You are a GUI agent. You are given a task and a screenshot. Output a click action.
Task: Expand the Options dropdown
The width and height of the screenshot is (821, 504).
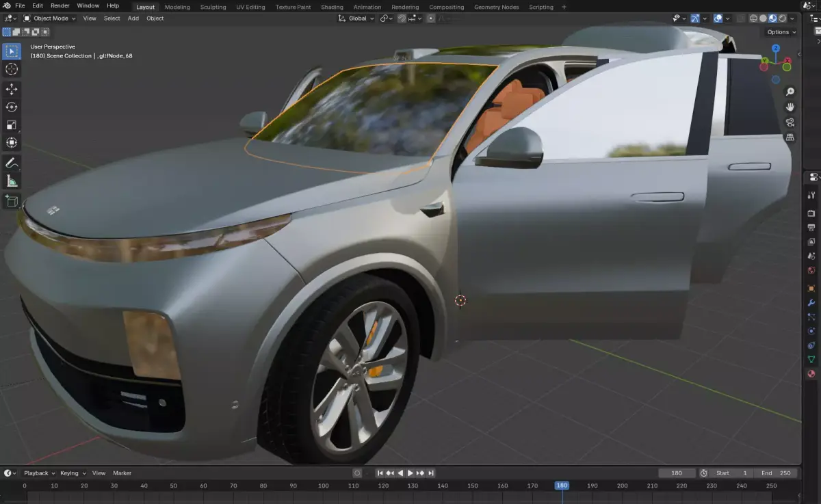[781, 32]
